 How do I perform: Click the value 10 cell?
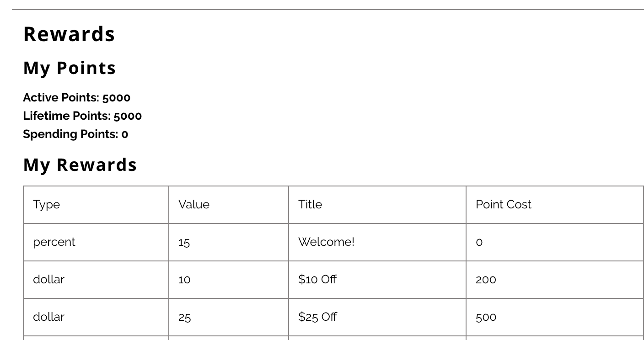pyautogui.click(x=184, y=280)
